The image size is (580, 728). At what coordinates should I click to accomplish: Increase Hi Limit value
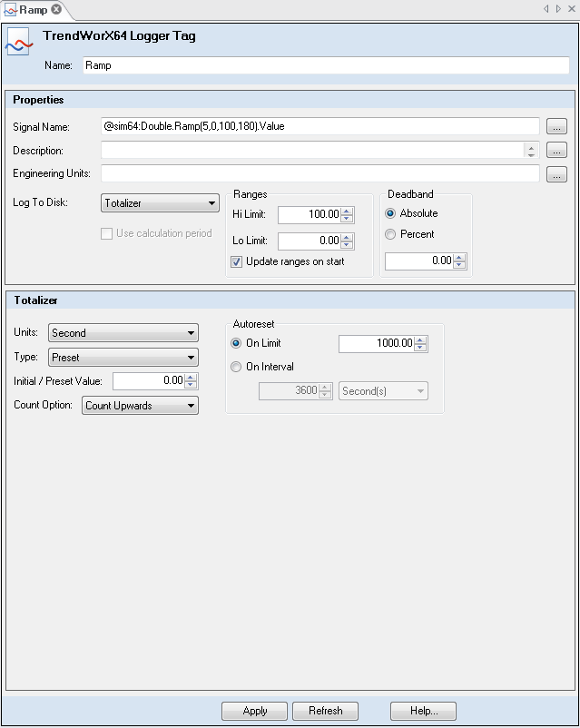click(x=347, y=211)
